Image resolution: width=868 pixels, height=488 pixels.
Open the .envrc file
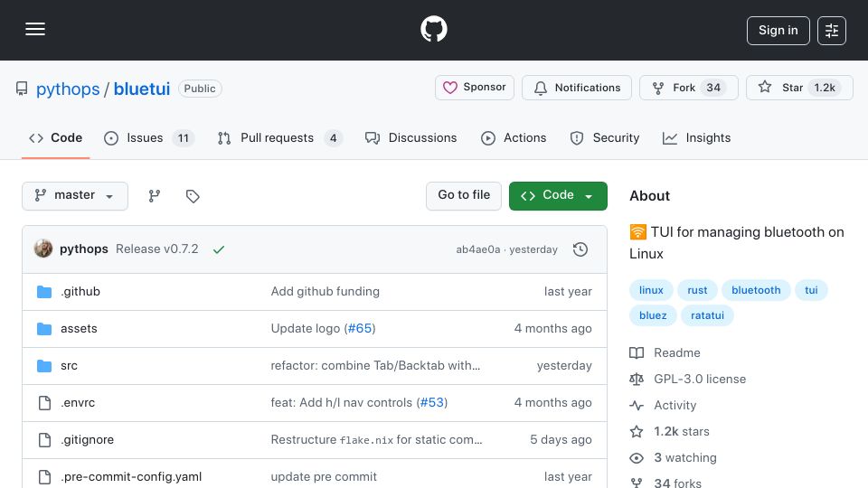78,403
